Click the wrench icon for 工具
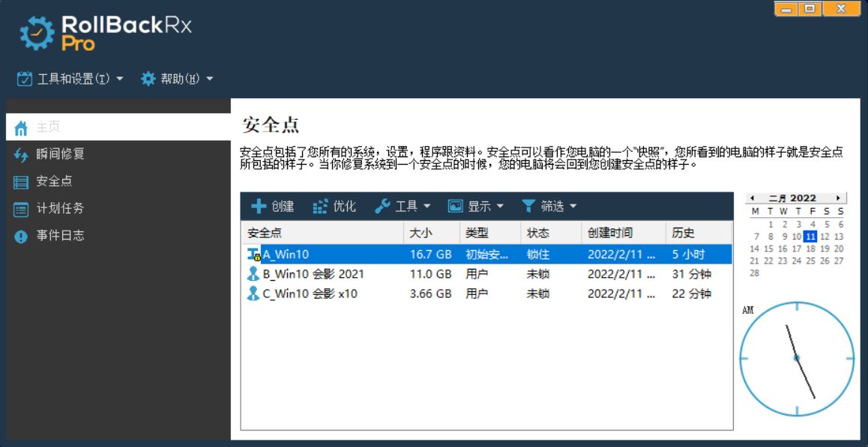The width and height of the screenshot is (868, 447). tap(382, 207)
